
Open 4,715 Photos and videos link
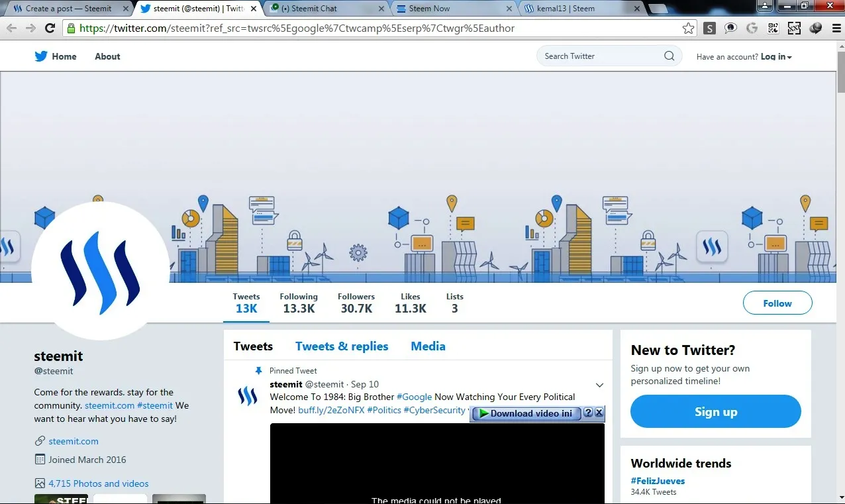[x=99, y=483]
